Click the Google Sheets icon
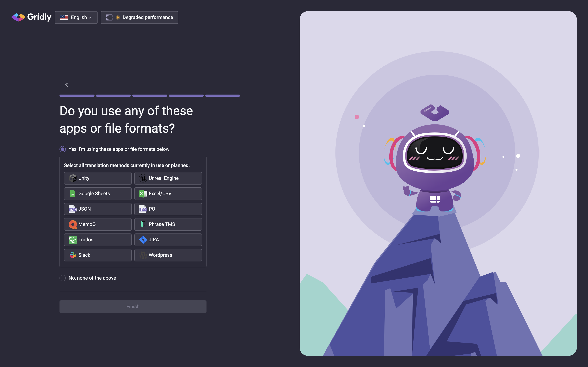Viewport: 588px width, 367px height. click(x=73, y=194)
